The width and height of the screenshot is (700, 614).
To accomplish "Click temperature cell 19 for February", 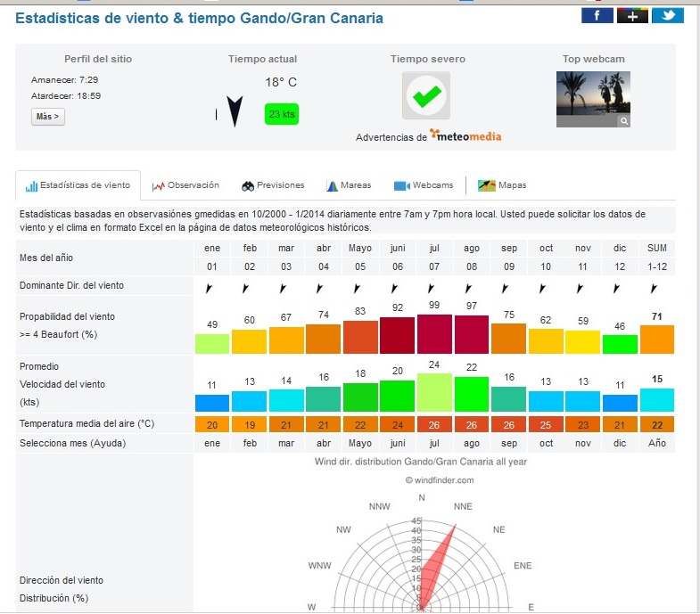I will pos(250,425).
